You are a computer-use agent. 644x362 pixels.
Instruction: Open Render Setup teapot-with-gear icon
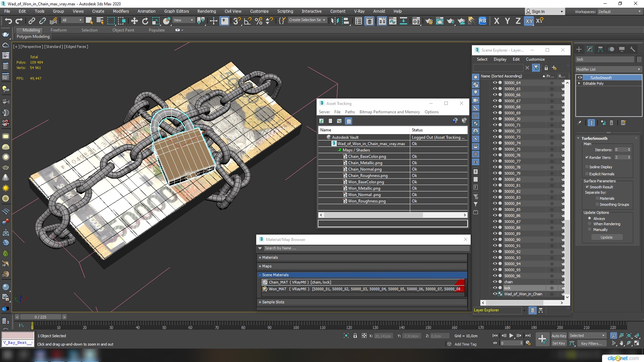point(429,21)
